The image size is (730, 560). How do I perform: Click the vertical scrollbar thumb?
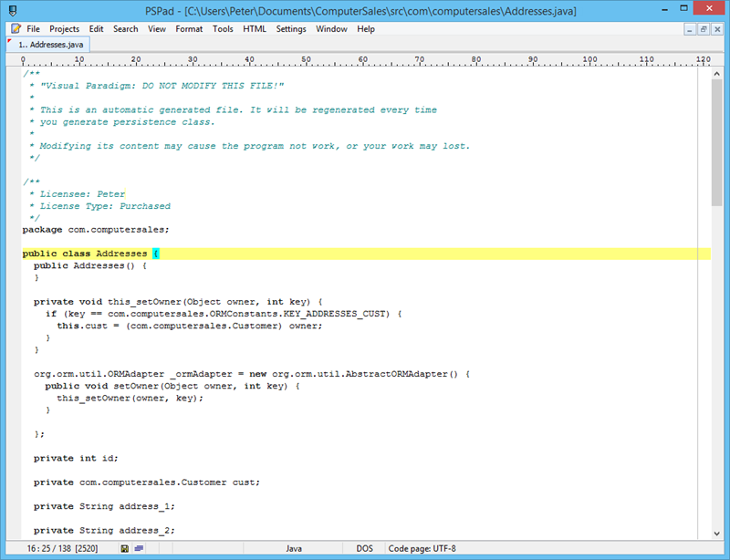click(x=716, y=142)
